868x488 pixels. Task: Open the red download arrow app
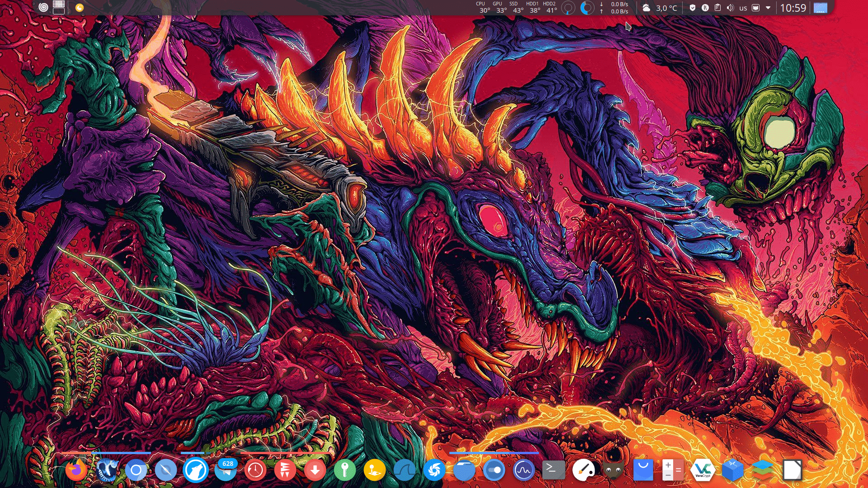pyautogui.click(x=315, y=470)
